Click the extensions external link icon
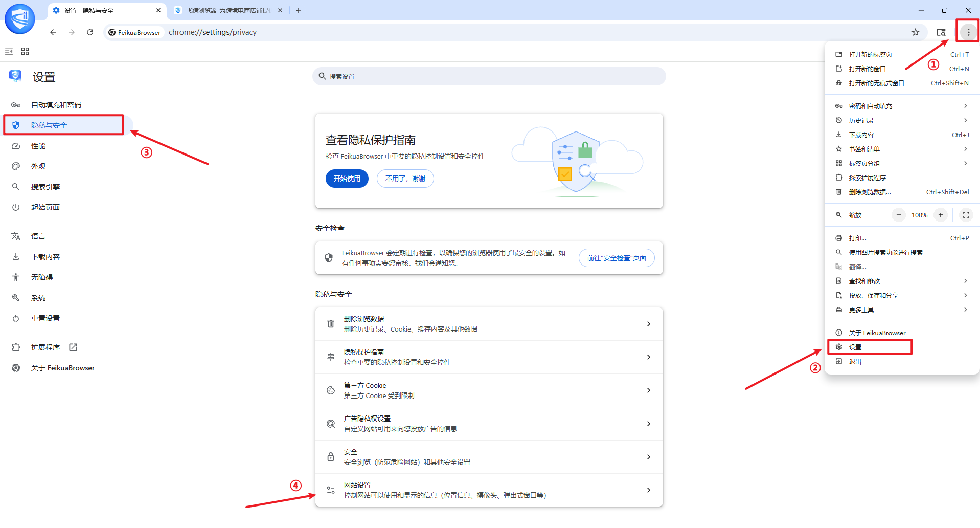This screenshot has width=980, height=528. pyautogui.click(x=73, y=347)
